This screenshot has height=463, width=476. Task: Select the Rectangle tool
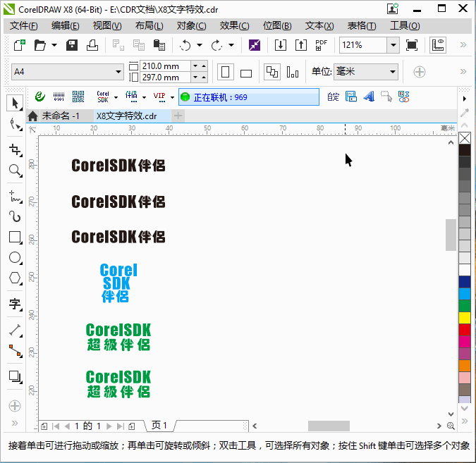pos(16,237)
